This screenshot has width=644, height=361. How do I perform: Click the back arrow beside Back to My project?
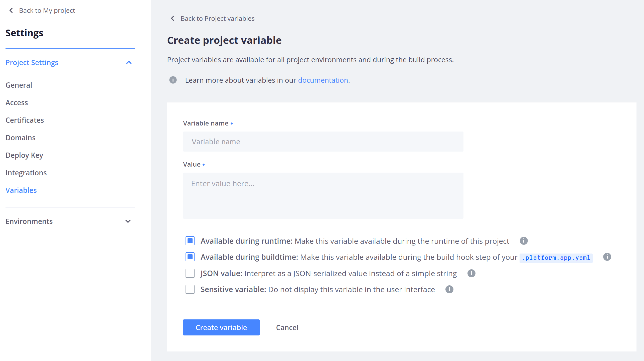coord(11,10)
